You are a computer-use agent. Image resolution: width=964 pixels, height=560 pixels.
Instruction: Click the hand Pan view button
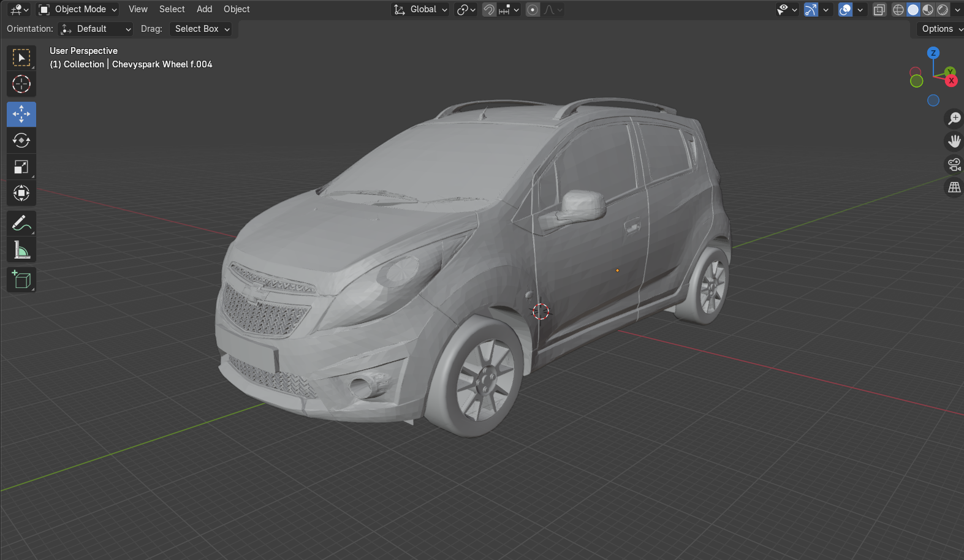954,142
